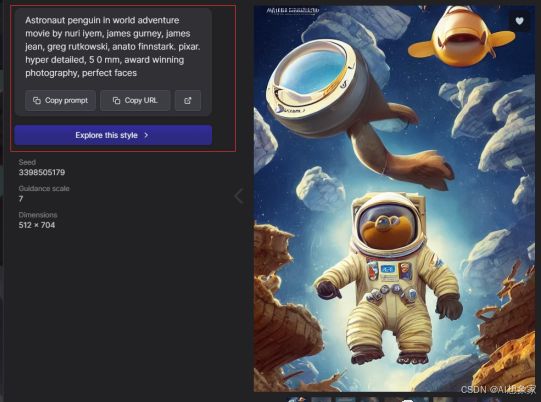Click the Copy URL button
Screen dimensions: 541x402
coord(135,100)
